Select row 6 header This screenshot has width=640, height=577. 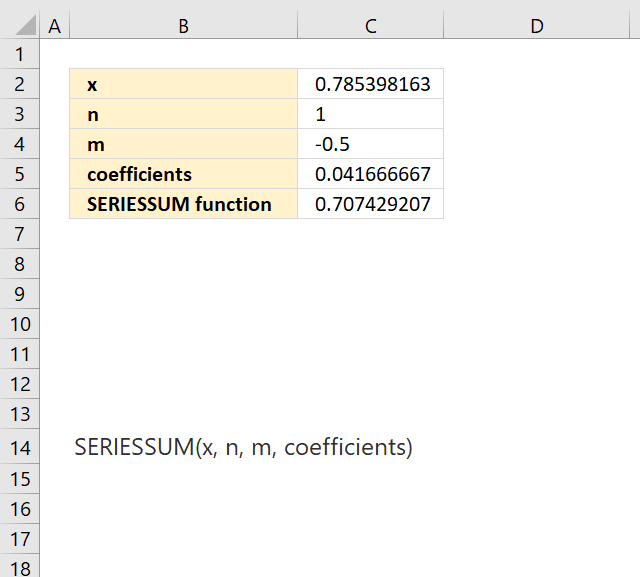(x=20, y=204)
